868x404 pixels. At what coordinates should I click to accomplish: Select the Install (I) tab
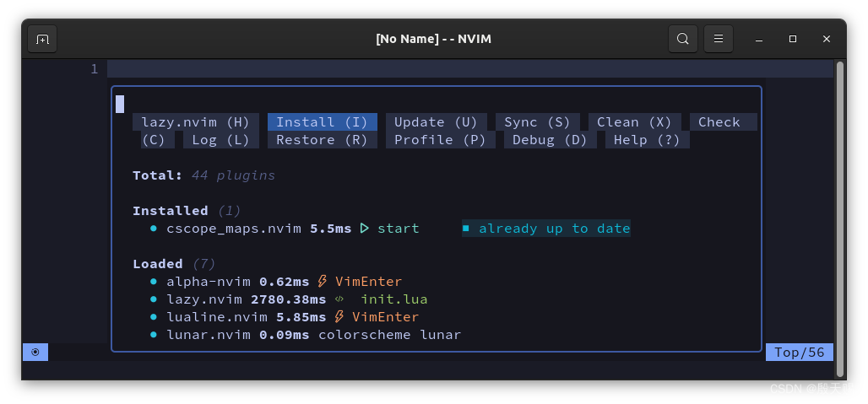(323, 122)
